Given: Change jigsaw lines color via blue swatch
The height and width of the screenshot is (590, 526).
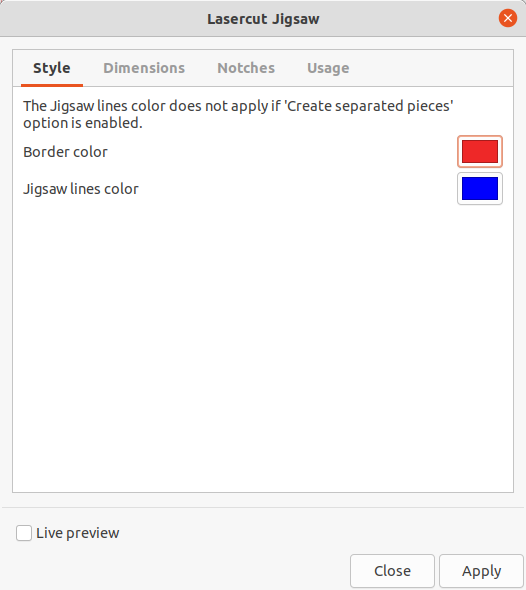Looking at the screenshot, I should click(x=480, y=189).
